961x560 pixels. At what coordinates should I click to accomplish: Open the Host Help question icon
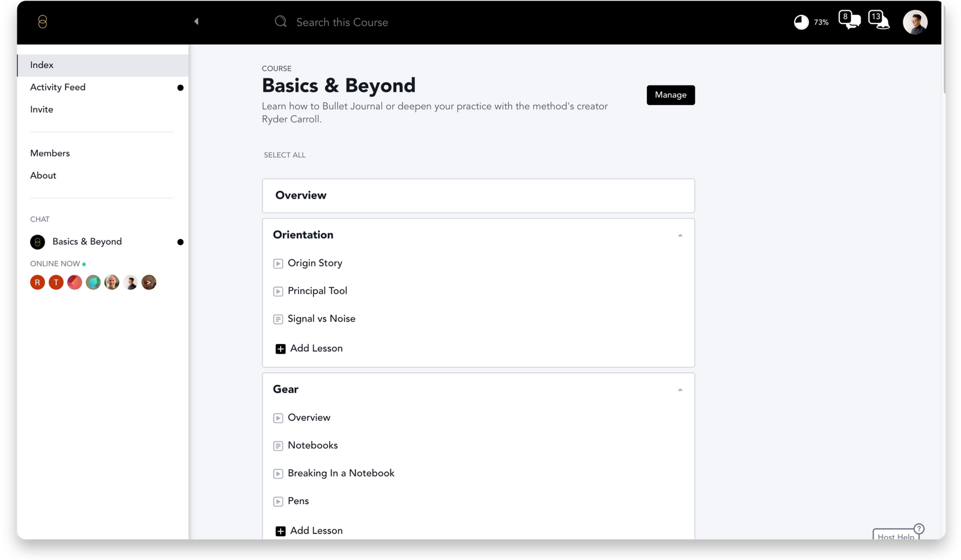tap(918, 529)
